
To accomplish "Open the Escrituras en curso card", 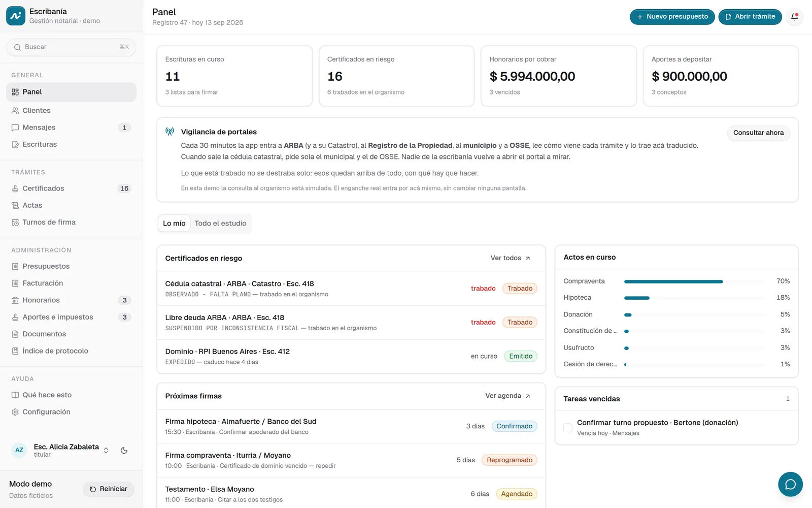I will point(234,76).
